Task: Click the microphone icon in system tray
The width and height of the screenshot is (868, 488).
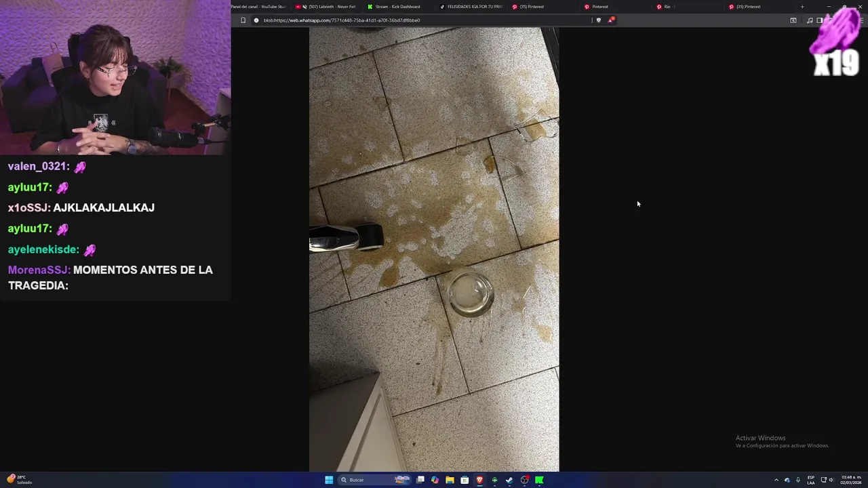Action: [798, 480]
